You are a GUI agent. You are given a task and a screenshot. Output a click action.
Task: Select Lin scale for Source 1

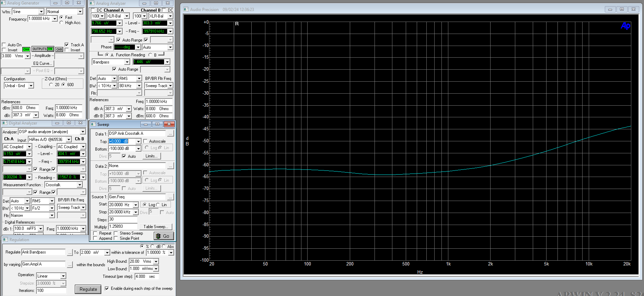[158, 205]
